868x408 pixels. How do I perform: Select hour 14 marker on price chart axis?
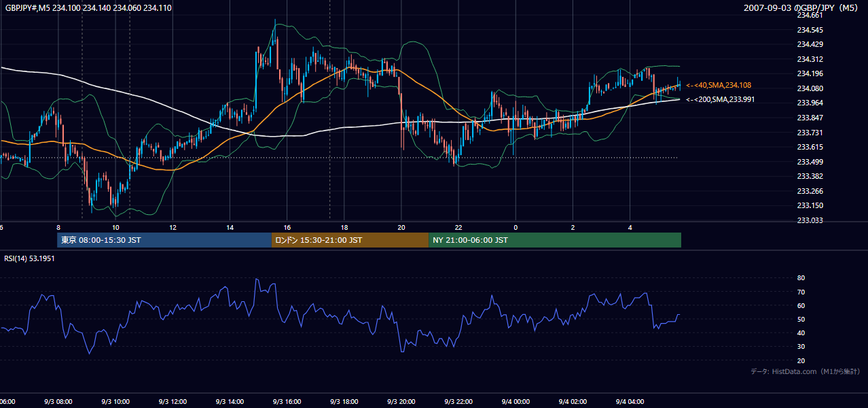point(230,227)
